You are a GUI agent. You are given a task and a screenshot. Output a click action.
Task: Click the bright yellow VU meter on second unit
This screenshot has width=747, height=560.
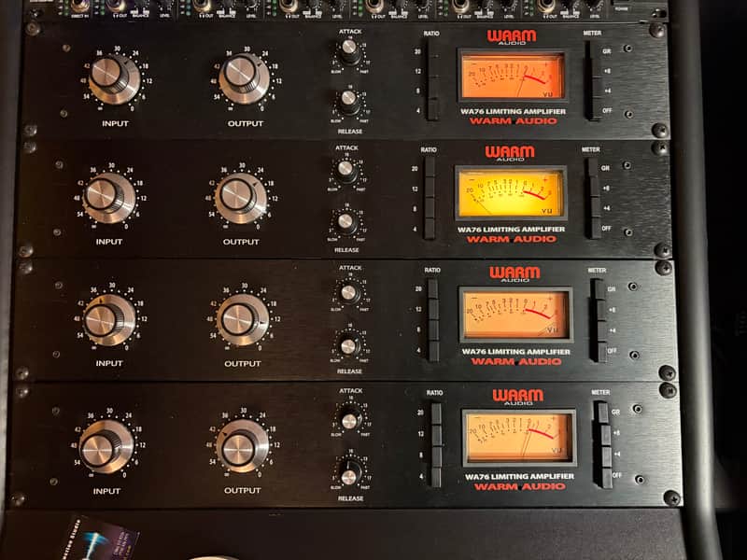click(511, 193)
